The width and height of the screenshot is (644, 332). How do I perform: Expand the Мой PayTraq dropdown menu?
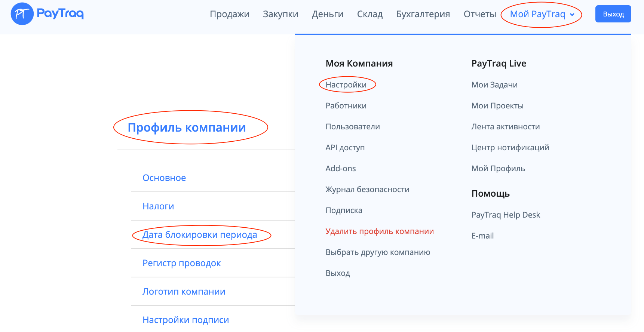pyautogui.click(x=542, y=14)
